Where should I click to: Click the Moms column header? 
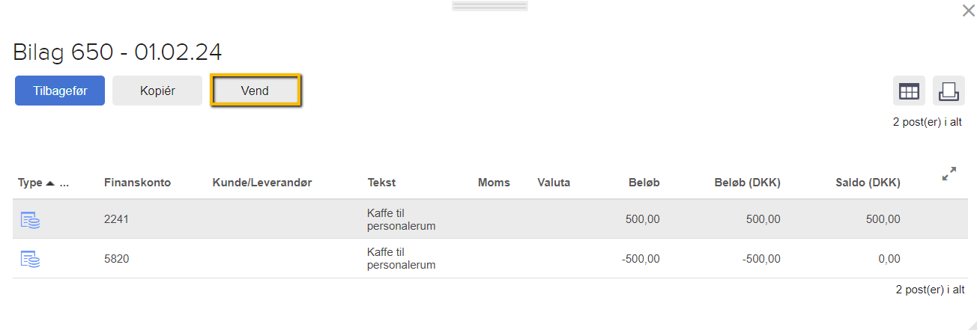point(494,183)
